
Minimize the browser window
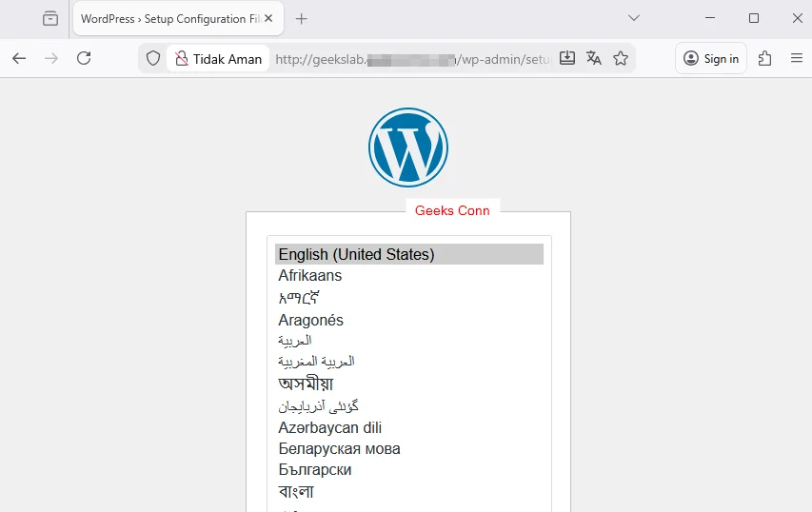[x=710, y=18]
